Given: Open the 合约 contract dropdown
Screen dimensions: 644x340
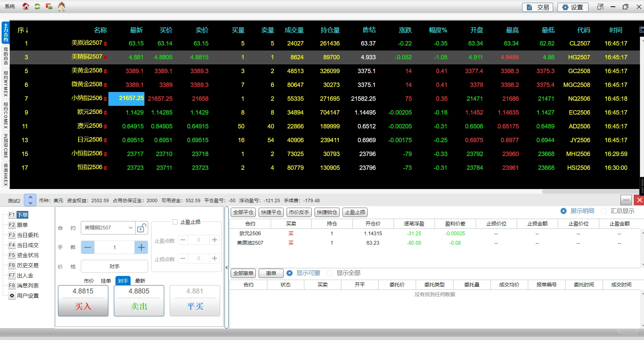Looking at the screenshot, I should click(x=108, y=228).
